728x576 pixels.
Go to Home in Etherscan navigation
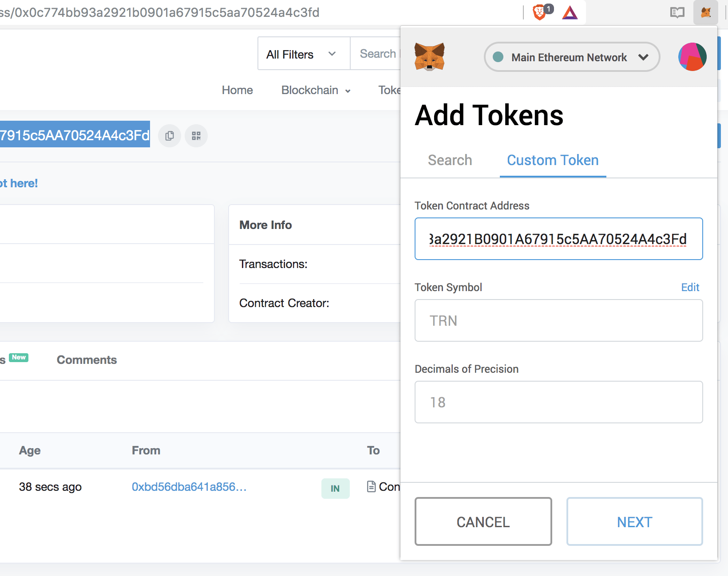coord(237,90)
